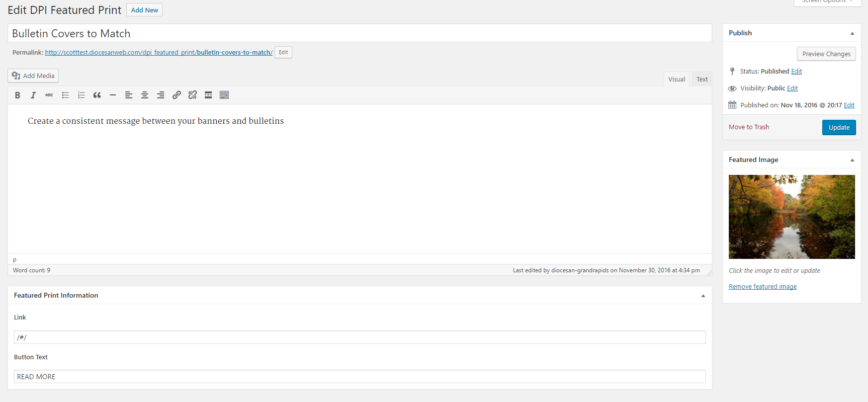The width and height of the screenshot is (868, 402).
Task: Insert a numbered list
Action: (x=81, y=95)
